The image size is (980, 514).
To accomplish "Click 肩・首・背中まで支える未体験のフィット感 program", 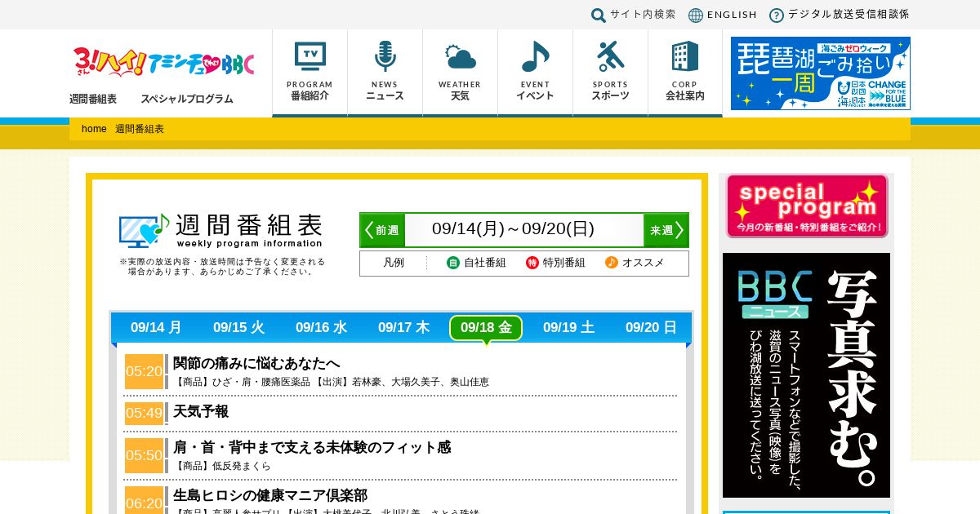I will 312,447.
